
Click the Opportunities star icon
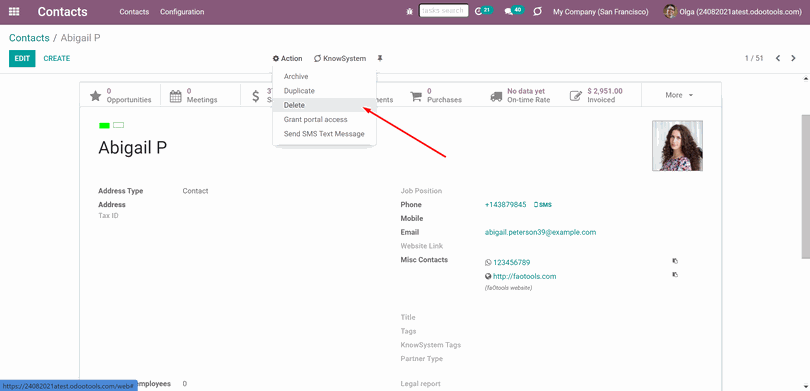[96, 96]
